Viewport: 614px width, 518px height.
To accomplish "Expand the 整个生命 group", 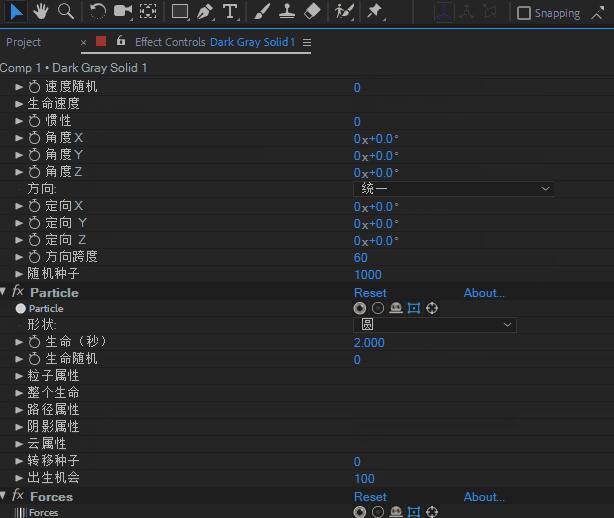I will pyautogui.click(x=19, y=393).
